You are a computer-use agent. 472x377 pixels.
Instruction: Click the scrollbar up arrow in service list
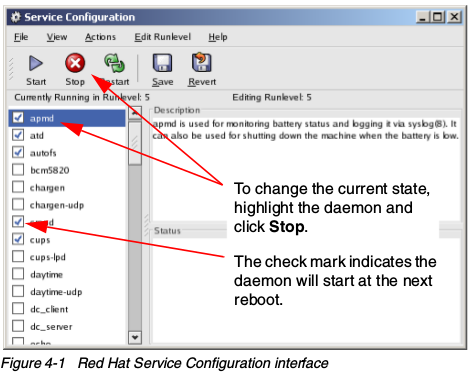[135, 113]
